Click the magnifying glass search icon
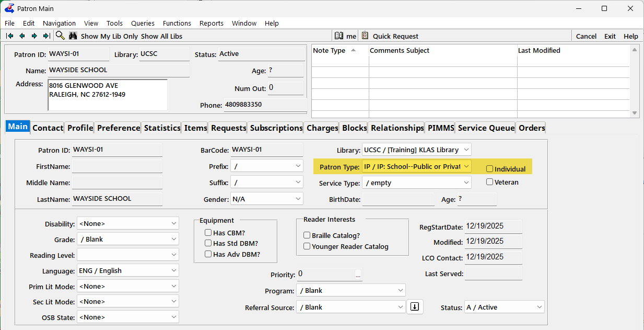The image size is (644, 330). [x=60, y=36]
